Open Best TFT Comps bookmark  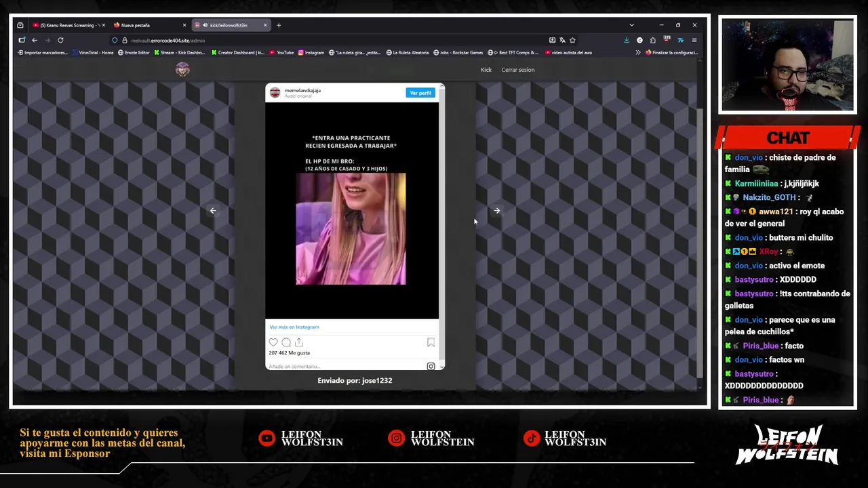[513, 52]
